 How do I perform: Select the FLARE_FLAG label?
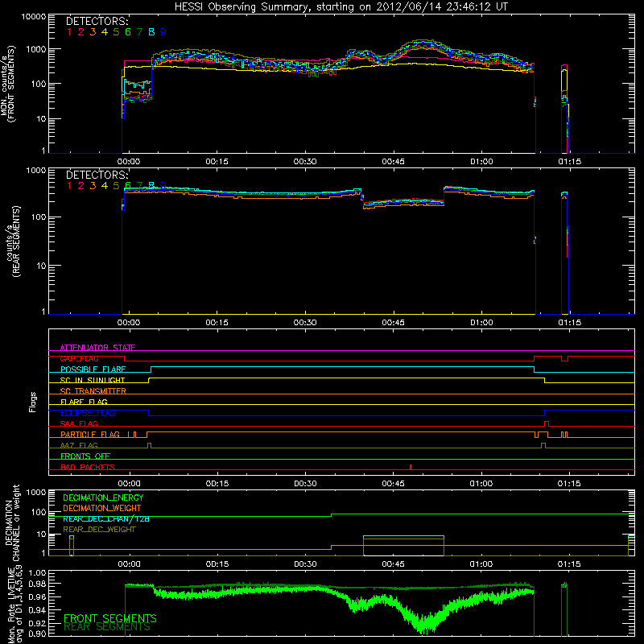pos(84,402)
